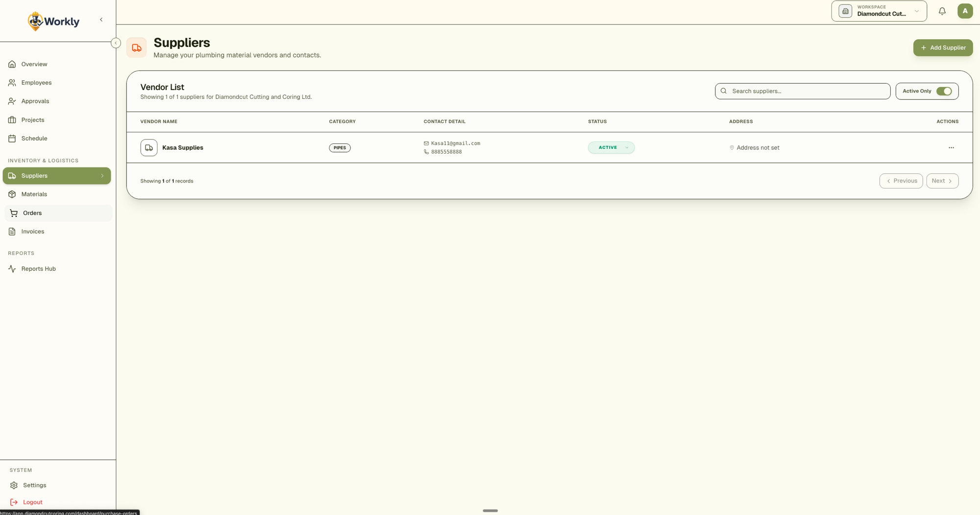Click the address pin icon
Viewport: 980px width, 515px height.
point(732,148)
